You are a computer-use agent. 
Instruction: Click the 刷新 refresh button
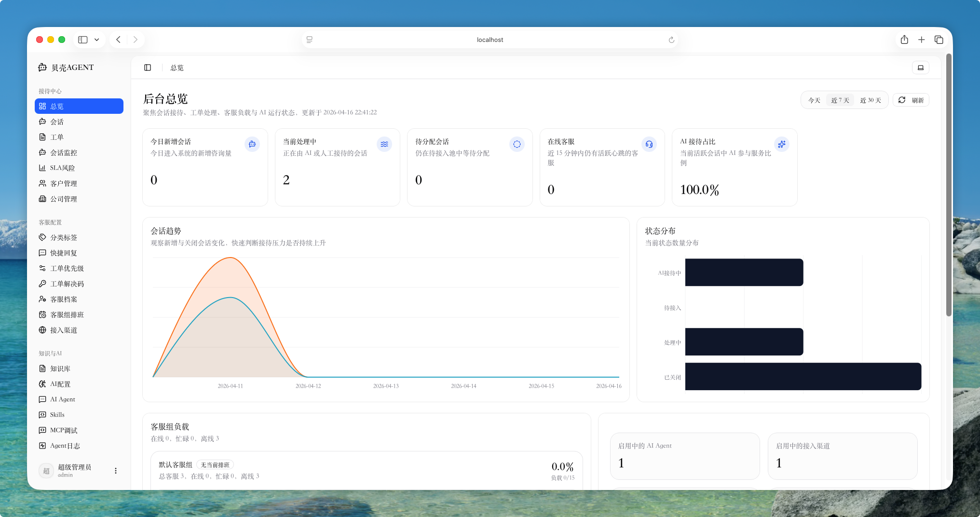pos(911,100)
